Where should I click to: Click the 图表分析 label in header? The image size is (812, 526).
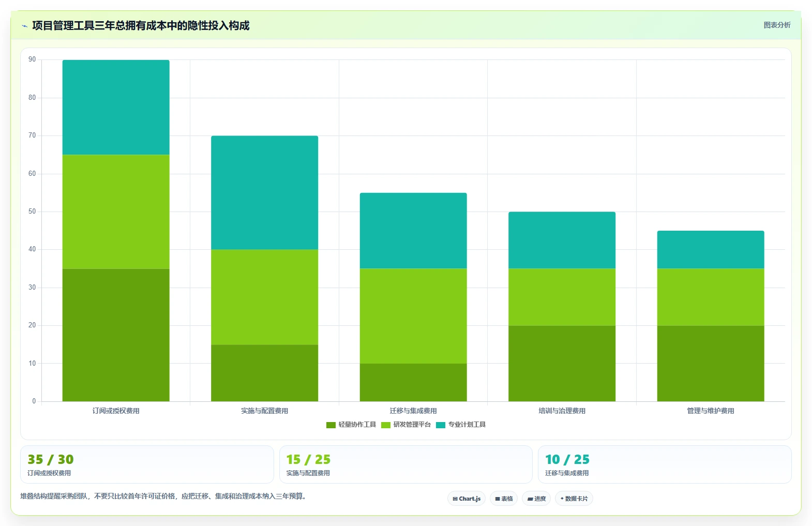777,25
